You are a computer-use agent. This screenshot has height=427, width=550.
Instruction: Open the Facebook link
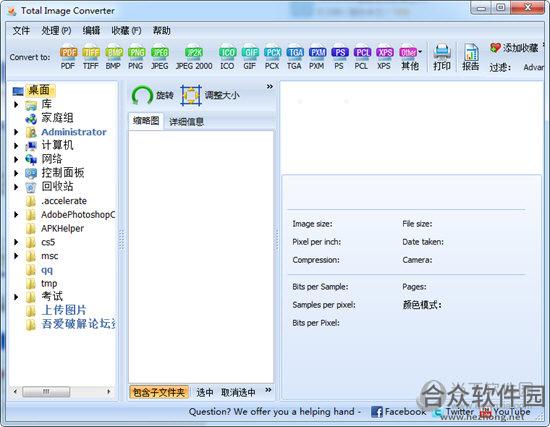[398, 412]
